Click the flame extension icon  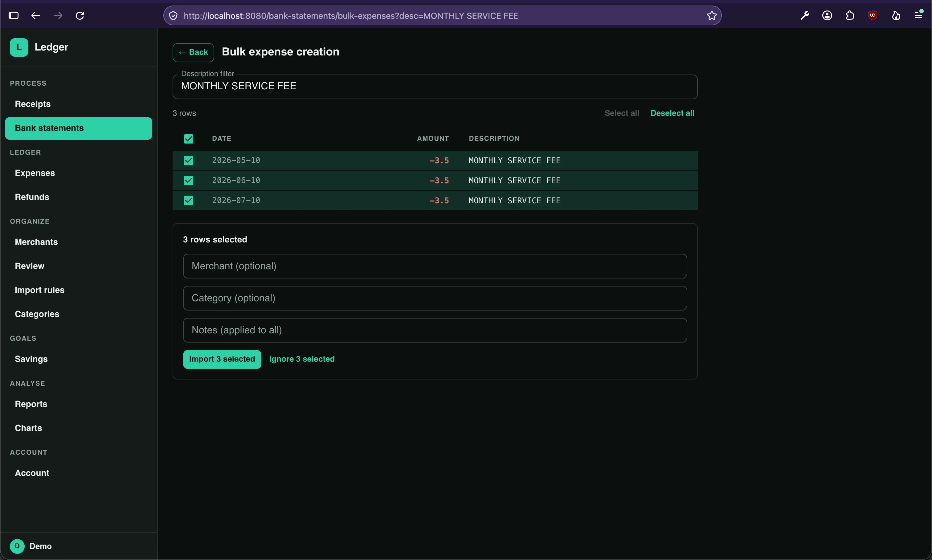coord(896,15)
